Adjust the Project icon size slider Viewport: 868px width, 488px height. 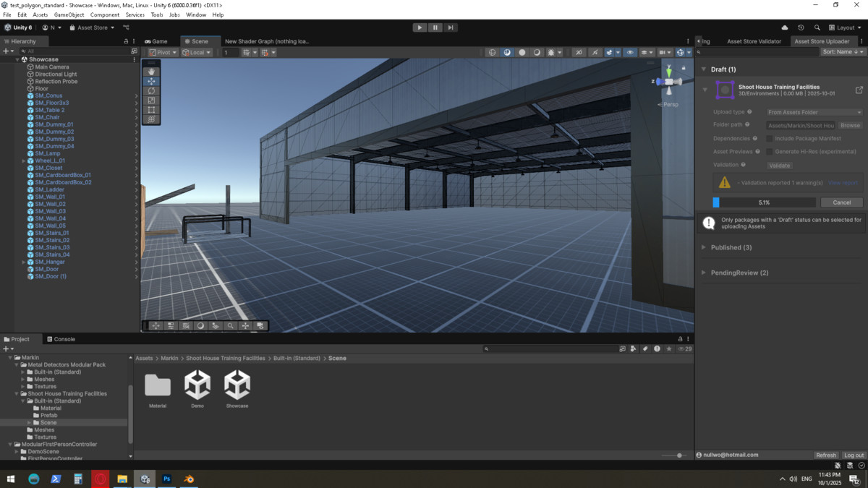click(x=678, y=455)
